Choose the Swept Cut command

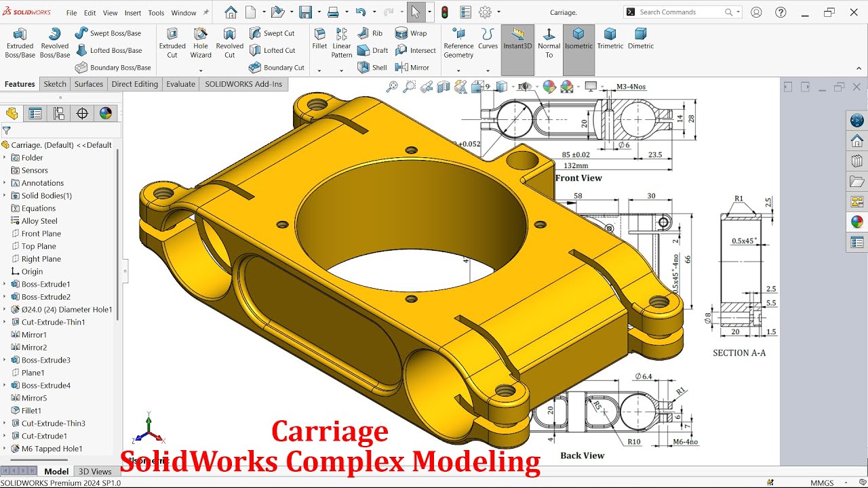click(x=272, y=33)
